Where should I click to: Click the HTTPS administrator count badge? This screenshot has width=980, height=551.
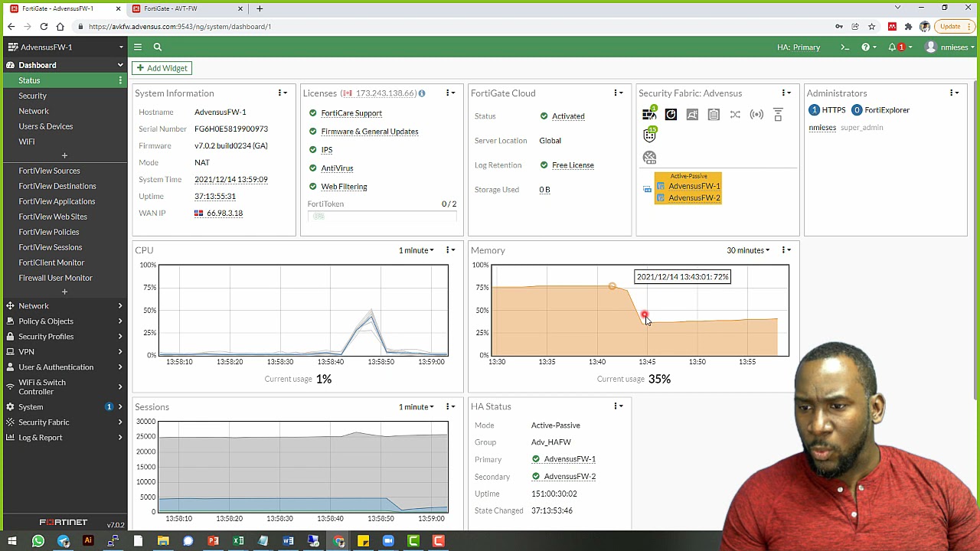(x=814, y=110)
